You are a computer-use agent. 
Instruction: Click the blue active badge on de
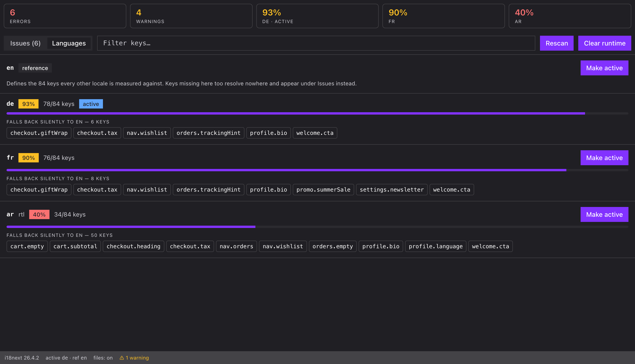tap(91, 104)
